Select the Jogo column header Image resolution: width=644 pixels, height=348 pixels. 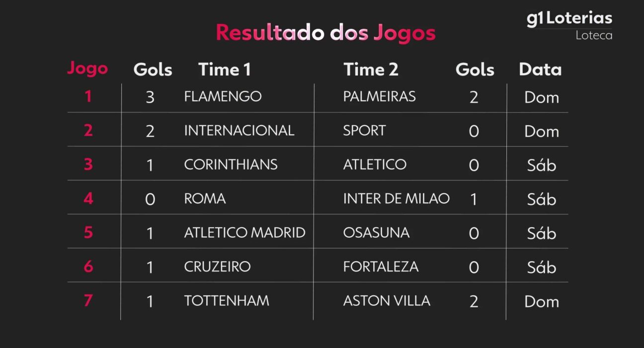point(87,68)
